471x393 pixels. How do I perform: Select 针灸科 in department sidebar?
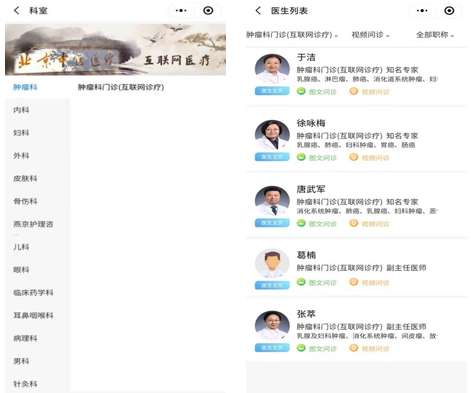pos(25,384)
